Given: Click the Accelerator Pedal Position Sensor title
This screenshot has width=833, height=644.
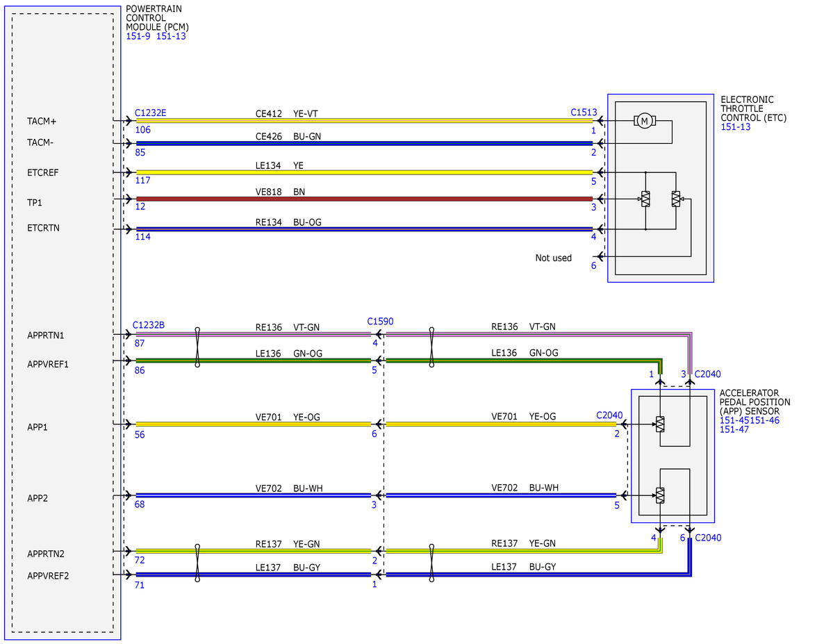Looking at the screenshot, I should coord(755,402).
